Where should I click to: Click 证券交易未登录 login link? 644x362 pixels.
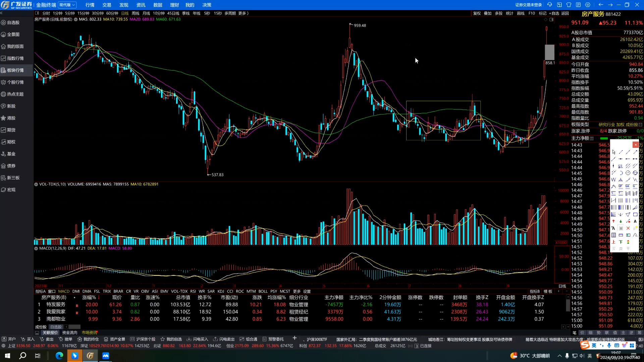click(528, 5)
